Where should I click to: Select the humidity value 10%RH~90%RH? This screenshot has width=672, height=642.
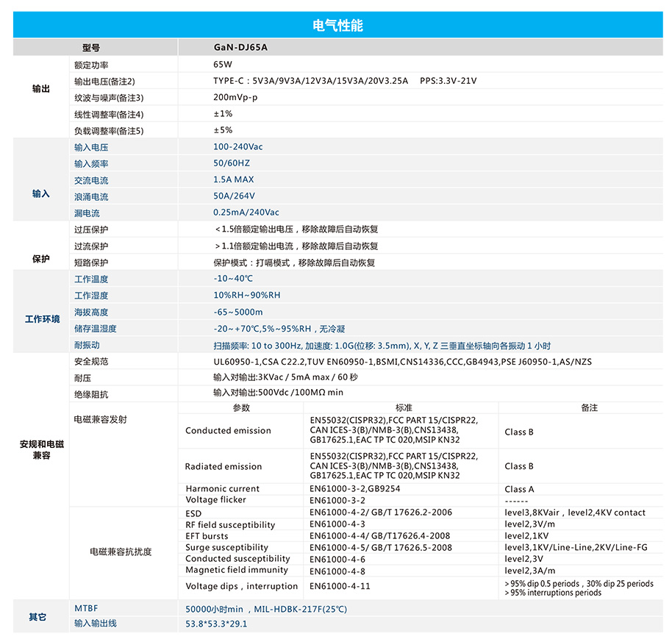click(247, 295)
